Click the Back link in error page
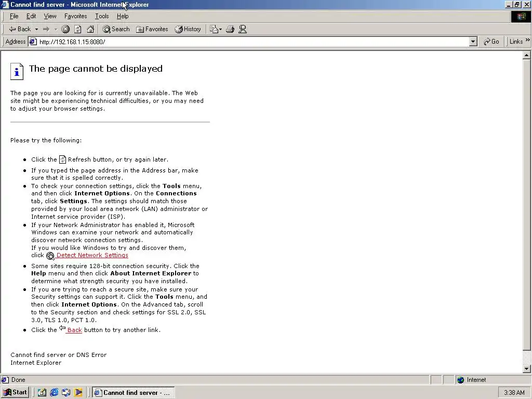Image resolution: width=532 pixels, height=399 pixels. pyautogui.click(x=74, y=330)
